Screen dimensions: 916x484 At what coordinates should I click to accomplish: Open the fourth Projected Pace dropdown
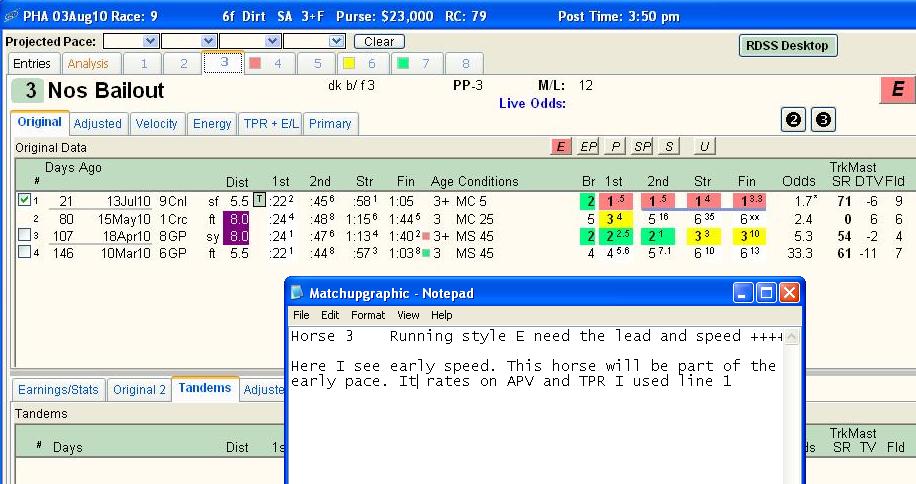point(336,41)
